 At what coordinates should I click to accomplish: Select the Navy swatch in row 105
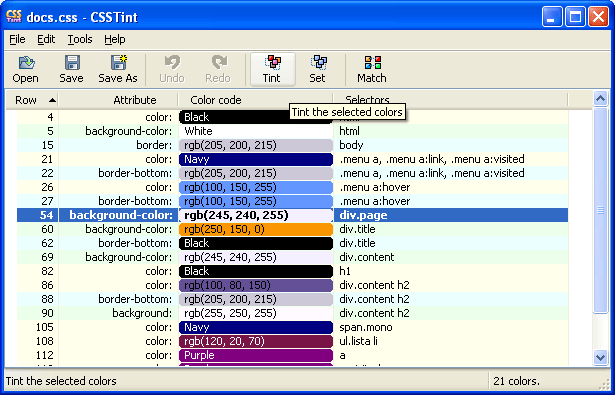pyautogui.click(x=256, y=327)
